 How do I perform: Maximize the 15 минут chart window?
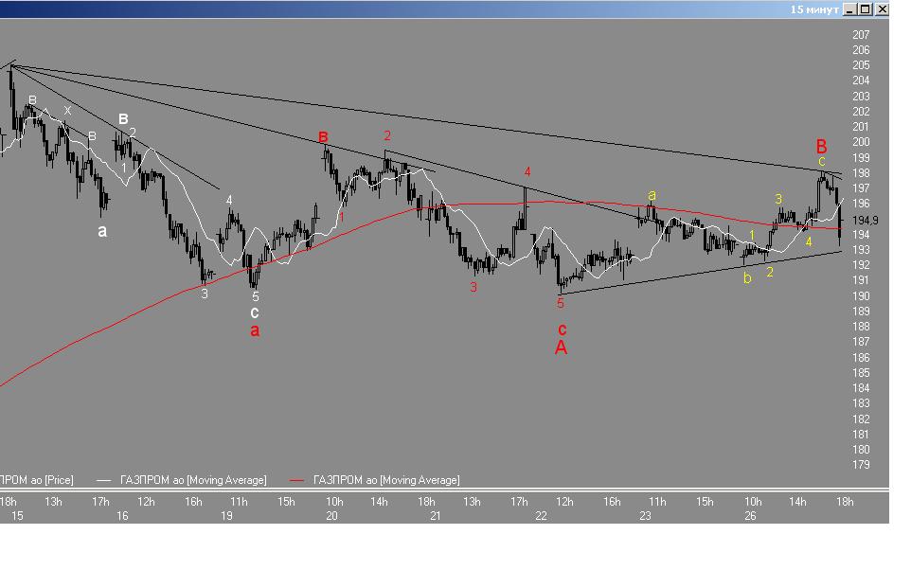pos(866,9)
